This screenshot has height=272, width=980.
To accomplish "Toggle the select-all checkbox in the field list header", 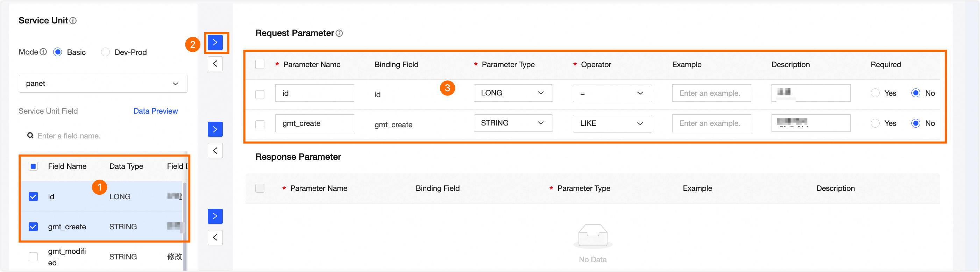I will [33, 166].
